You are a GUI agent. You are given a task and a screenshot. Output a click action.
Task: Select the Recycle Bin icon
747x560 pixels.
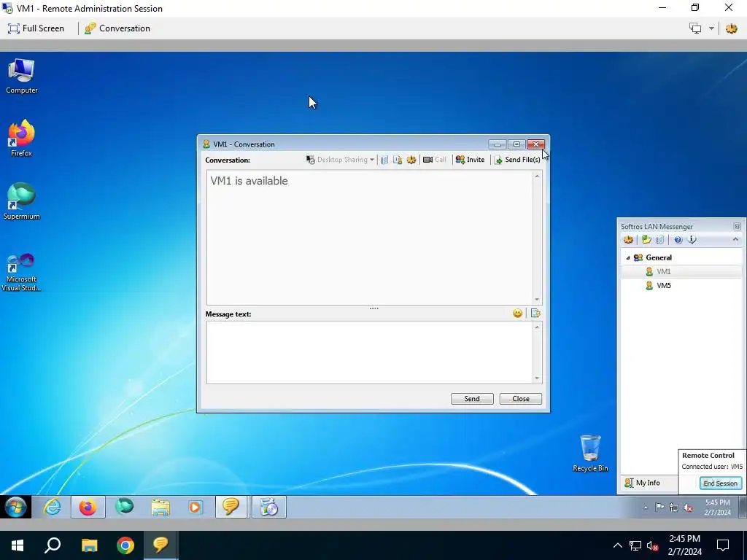pyautogui.click(x=590, y=454)
